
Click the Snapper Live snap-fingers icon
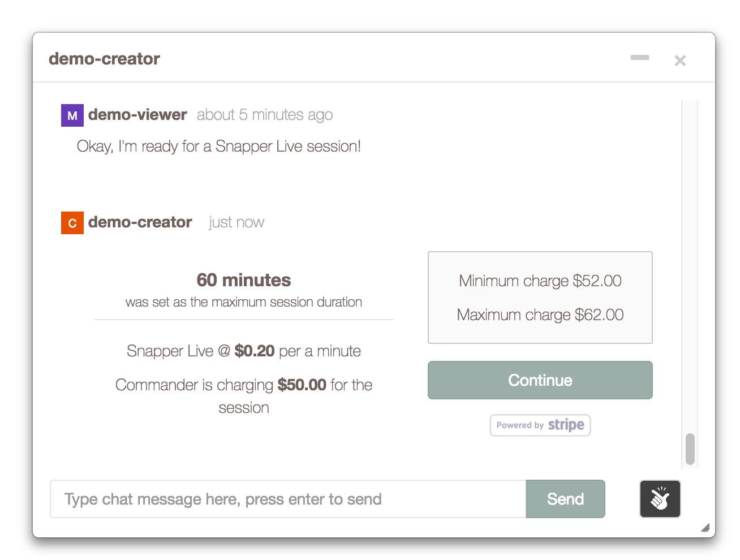pos(660,499)
